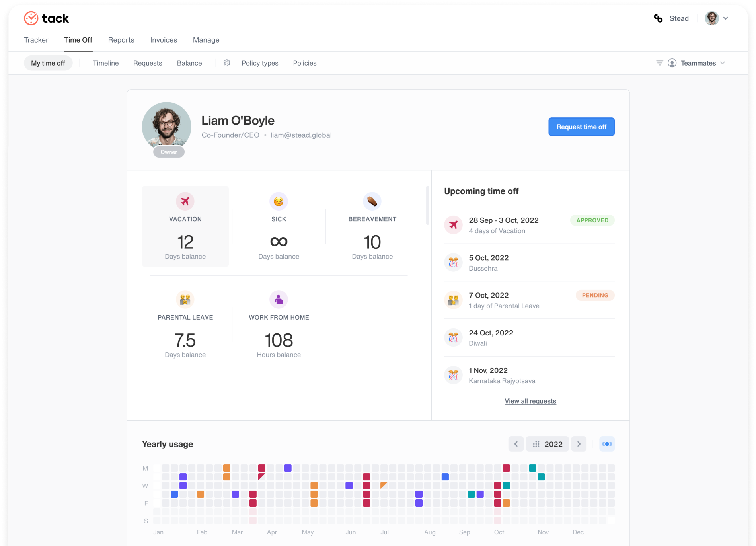The height and width of the screenshot is (546, 756).
Task: Click the Sick leave emoji icon
Action: (279, 201)
